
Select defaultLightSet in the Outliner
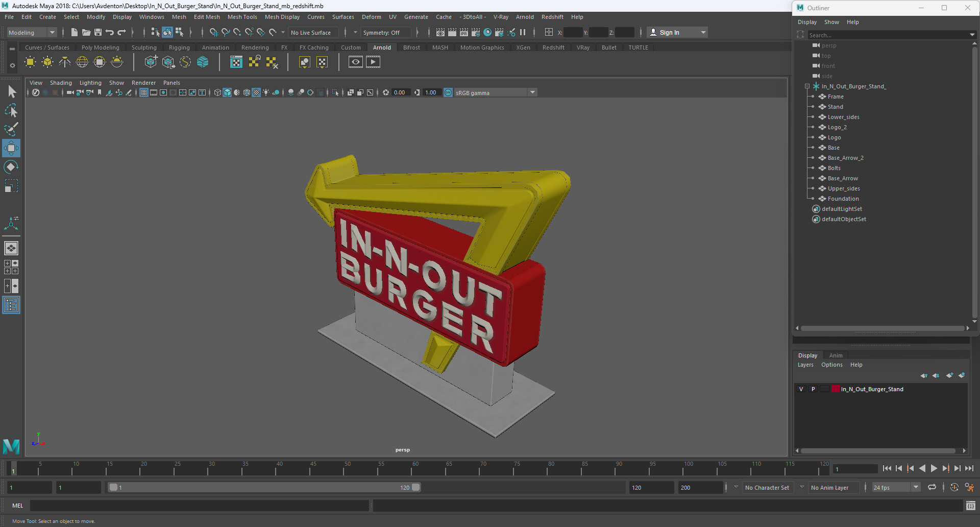[842, 209]
